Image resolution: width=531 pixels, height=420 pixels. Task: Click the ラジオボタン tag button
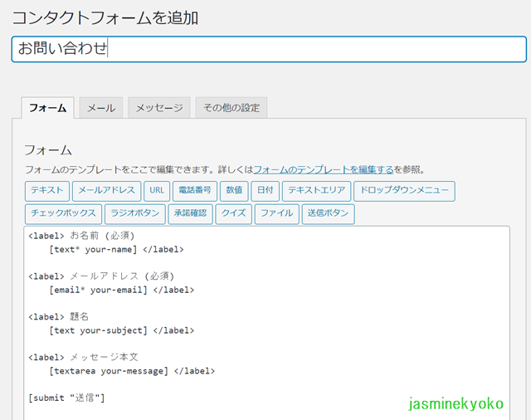click(135, 214)
